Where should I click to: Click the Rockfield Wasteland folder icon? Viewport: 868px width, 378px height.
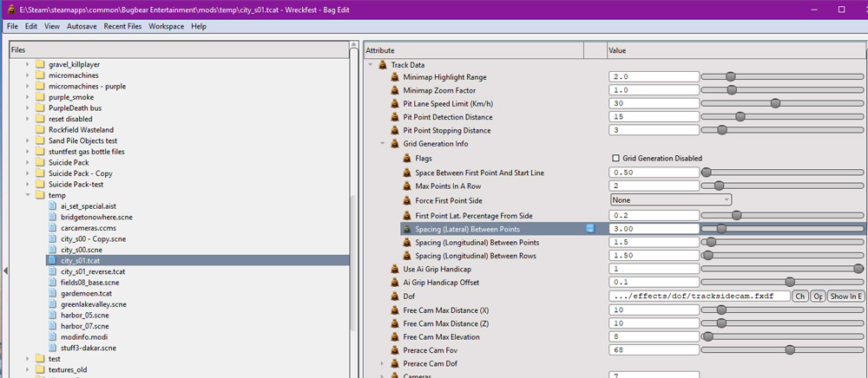coord(40,130)
